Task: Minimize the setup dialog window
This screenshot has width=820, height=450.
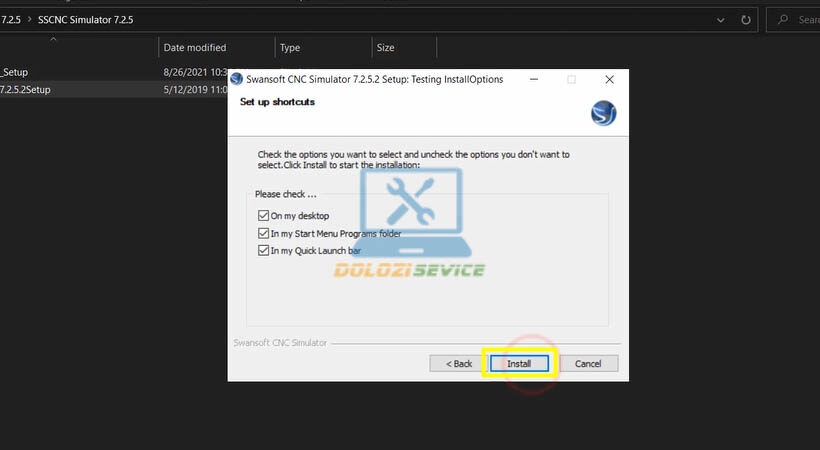Action: [x=534, y=80]
